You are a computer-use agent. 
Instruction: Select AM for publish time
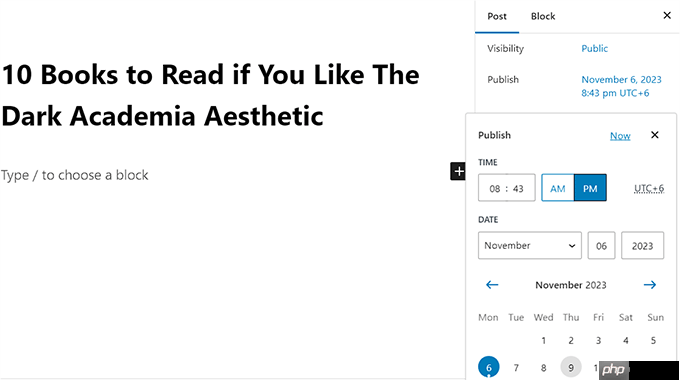point(558,188)
